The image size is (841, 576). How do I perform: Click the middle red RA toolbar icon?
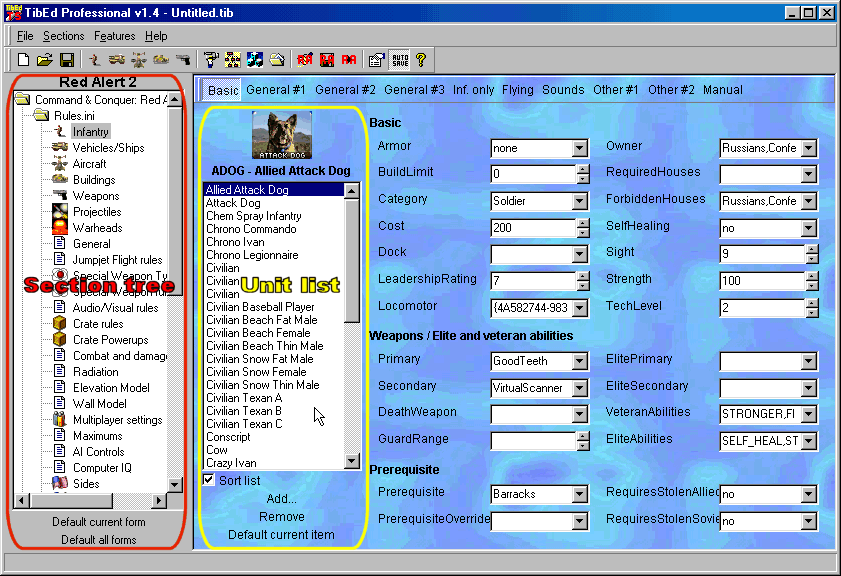(x=327, y=60)
